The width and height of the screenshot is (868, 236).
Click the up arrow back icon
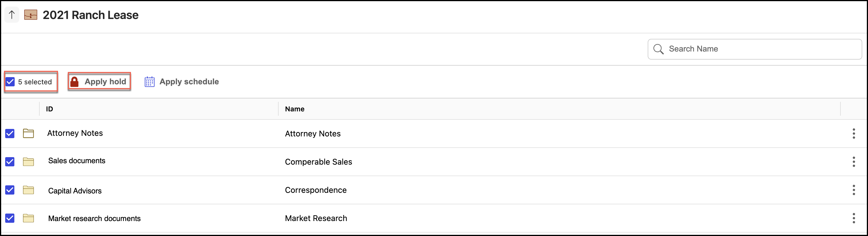click(x=12, y=15)
